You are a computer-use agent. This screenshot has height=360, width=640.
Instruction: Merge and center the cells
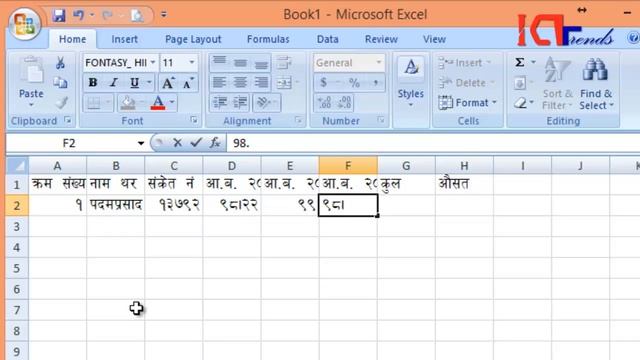pos(284,83)
